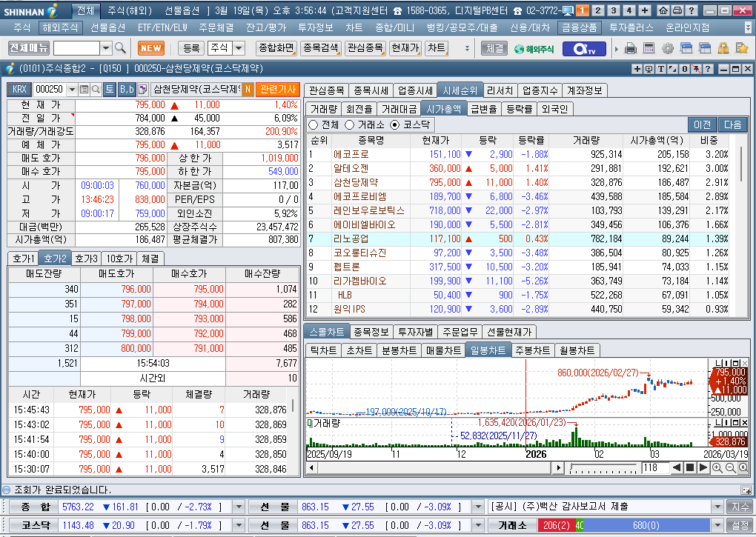This screenshot has width=756, height=537.
Task: Switch to virtual screen 2
Action: [x=598, y=10]
